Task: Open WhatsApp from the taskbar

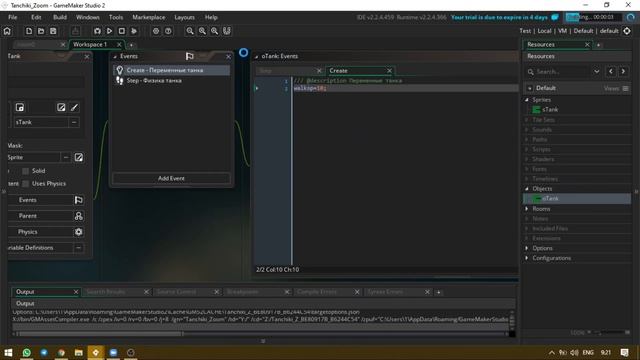Action: click(x=27, y=353)
